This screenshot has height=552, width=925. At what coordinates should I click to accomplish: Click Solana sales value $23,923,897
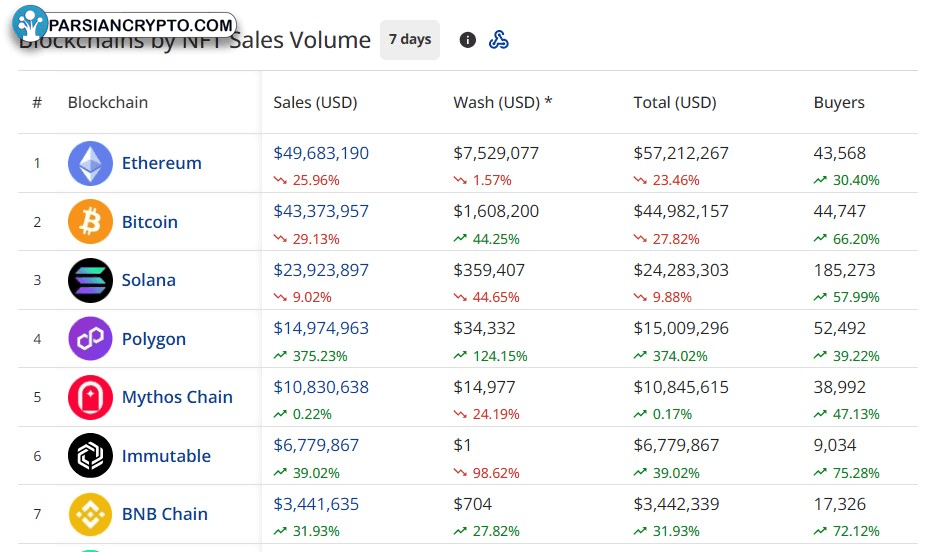pos(321,270)
